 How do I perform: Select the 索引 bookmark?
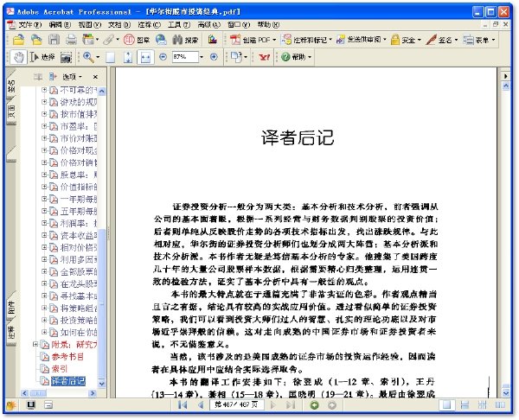click(x=59, y=369)
